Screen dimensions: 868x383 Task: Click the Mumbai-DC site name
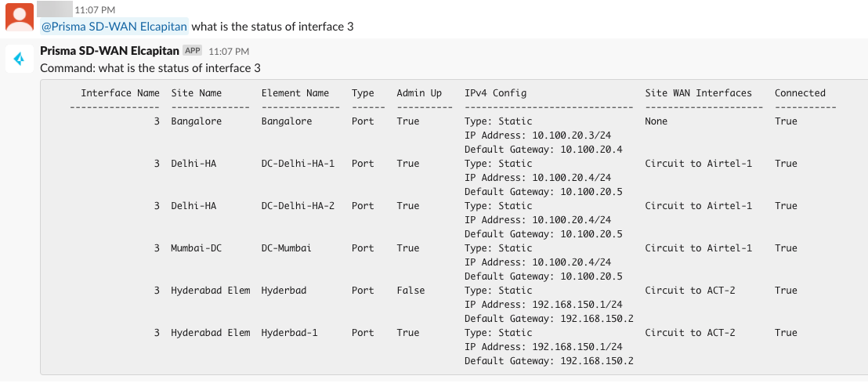[197, 248]
